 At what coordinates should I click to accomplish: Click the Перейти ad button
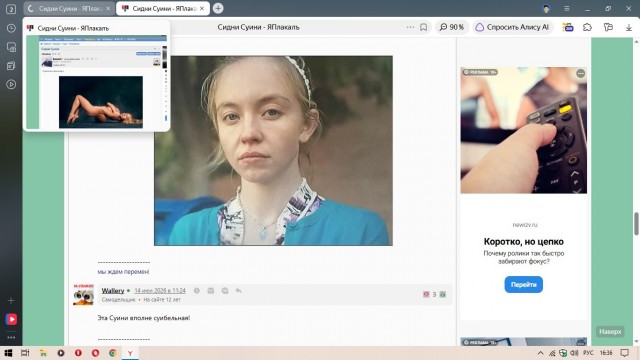[524, 284]
